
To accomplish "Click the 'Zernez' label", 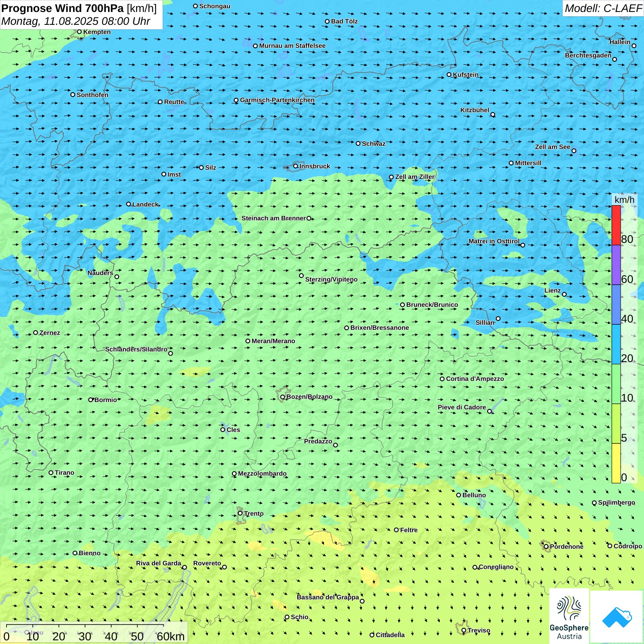I will pyautogui.click(x=50, y=333).
